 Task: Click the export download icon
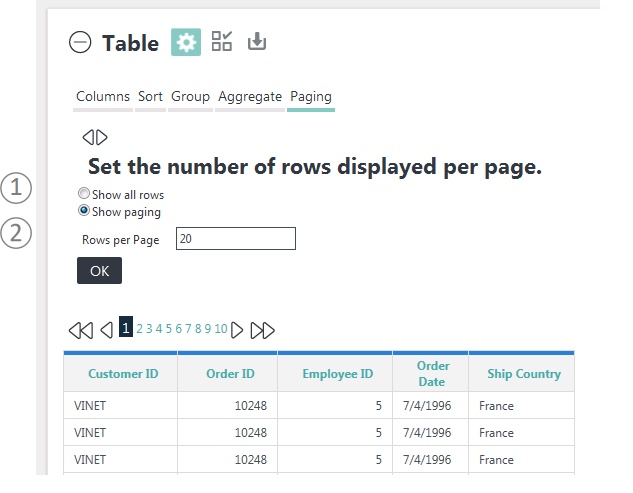[257, 41]
